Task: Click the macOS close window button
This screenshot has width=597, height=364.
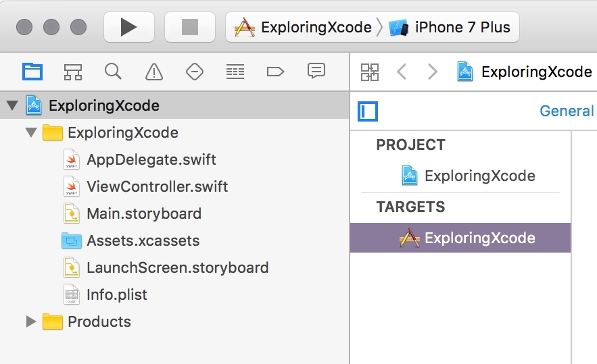Action: (24, 27)
